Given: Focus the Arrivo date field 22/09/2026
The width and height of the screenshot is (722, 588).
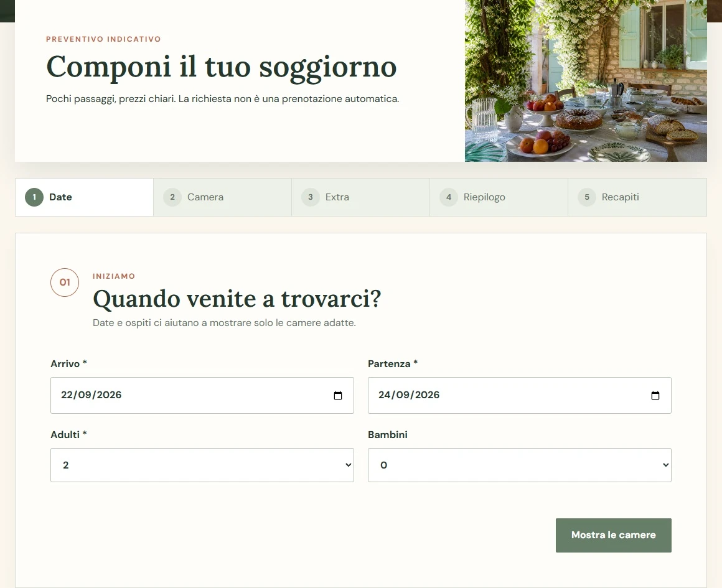Looking at the screenshot, I should pyautogui.click(x=202, y=396).
